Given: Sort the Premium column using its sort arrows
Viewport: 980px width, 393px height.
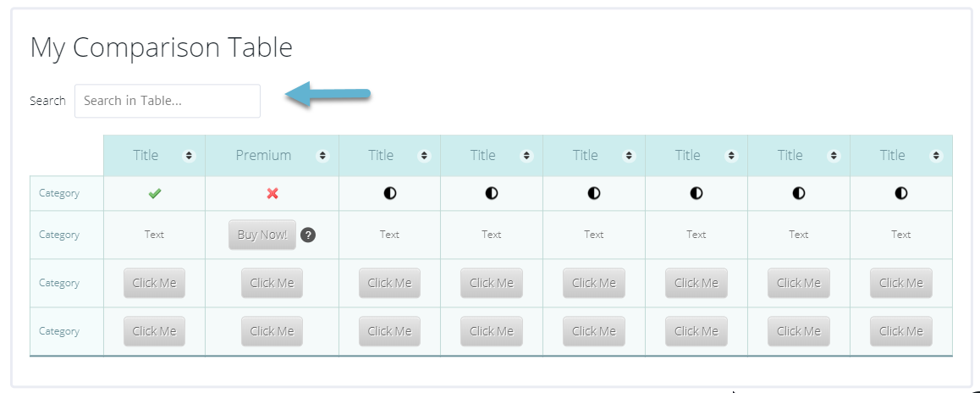Looking at the screenshot, I should [322, 156].
